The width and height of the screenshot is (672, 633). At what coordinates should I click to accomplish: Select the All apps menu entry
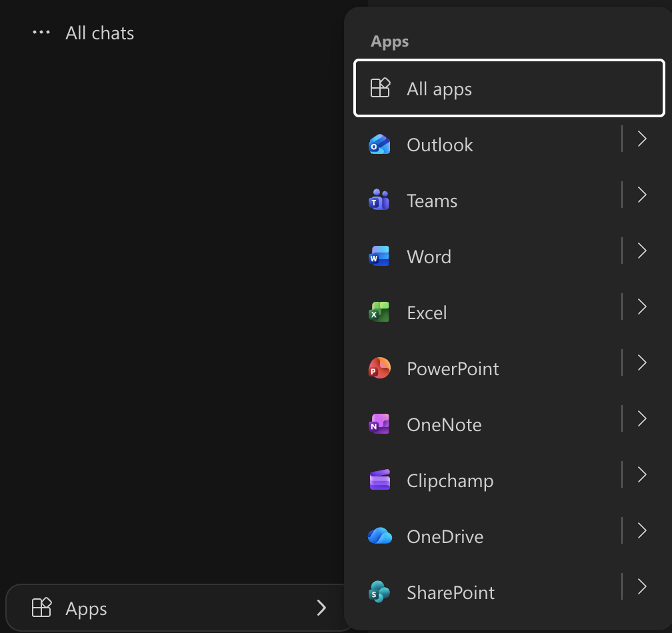tap(509, 89)
